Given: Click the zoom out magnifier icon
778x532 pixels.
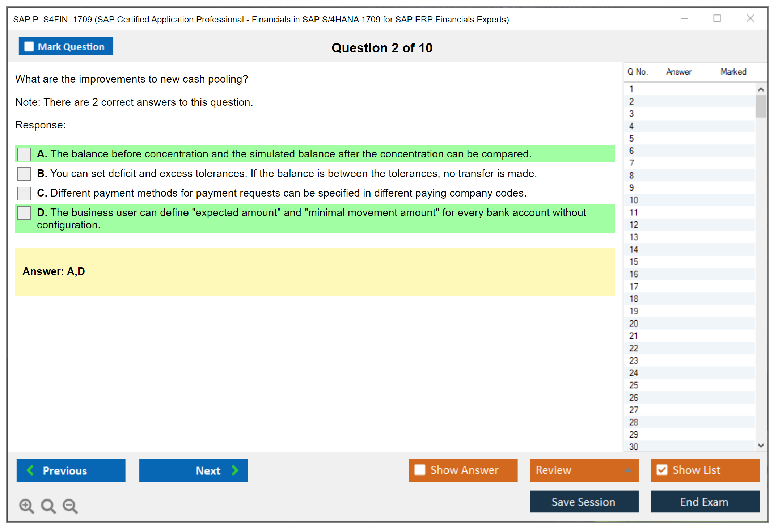Looking at the screenshot, I should (x=70, y=506).
